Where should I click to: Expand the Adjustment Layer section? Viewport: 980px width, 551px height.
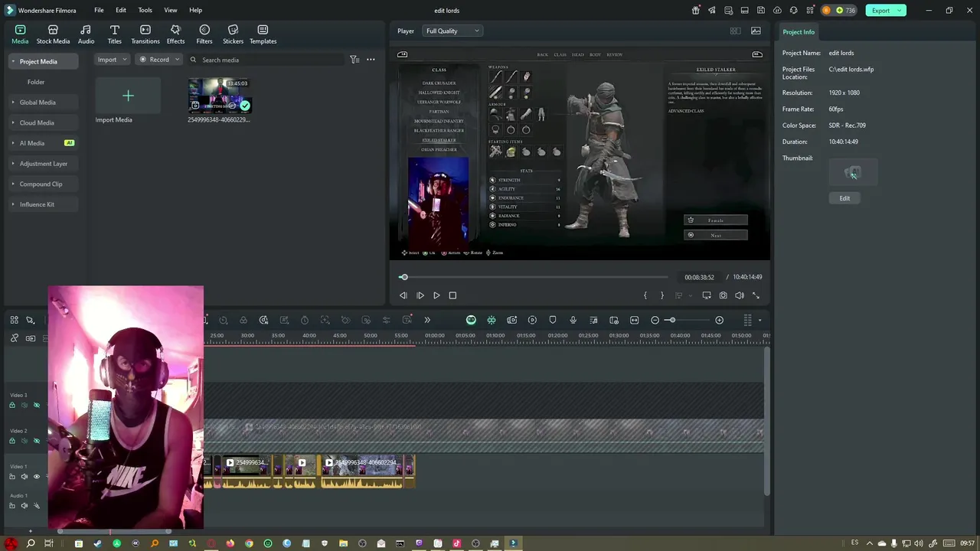[x=13, y=163]
